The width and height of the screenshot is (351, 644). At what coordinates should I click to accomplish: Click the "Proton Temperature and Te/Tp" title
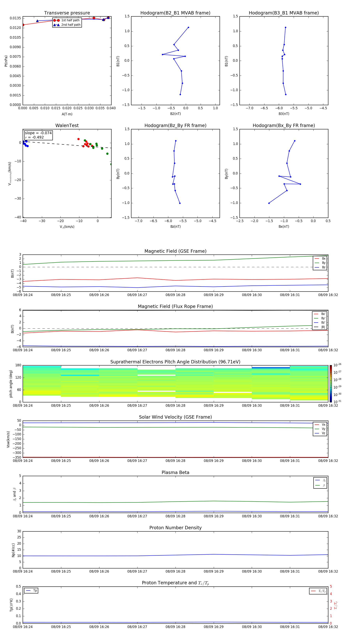pyautogui.click(x=175, y=583)
